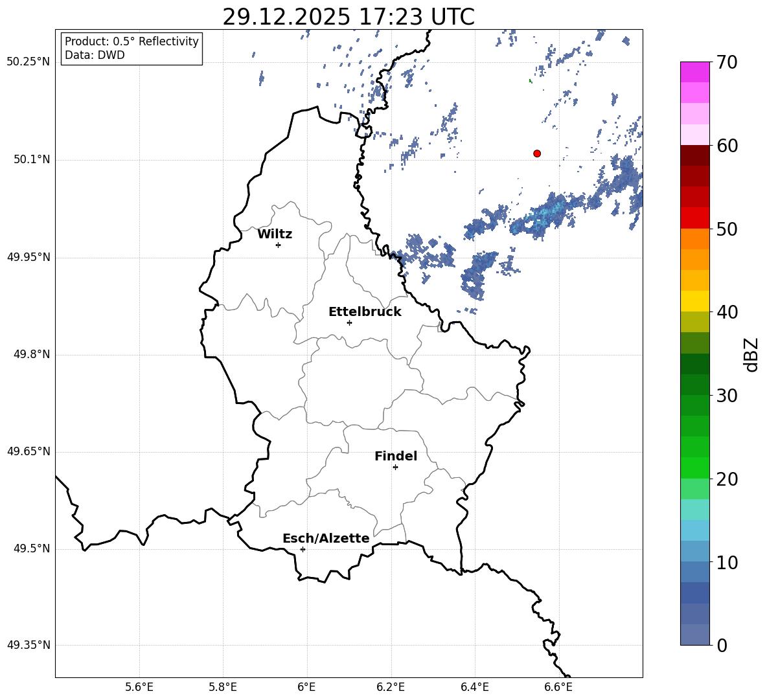Click the 'Data: DWD' text
767x700 pixels.
click(x=95, y=55)
